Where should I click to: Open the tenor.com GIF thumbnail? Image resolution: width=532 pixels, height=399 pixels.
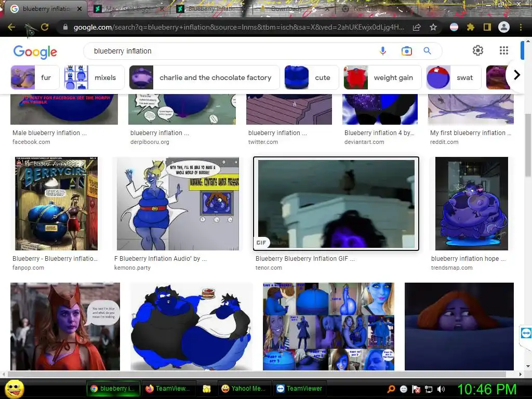(x=336, y=204)
